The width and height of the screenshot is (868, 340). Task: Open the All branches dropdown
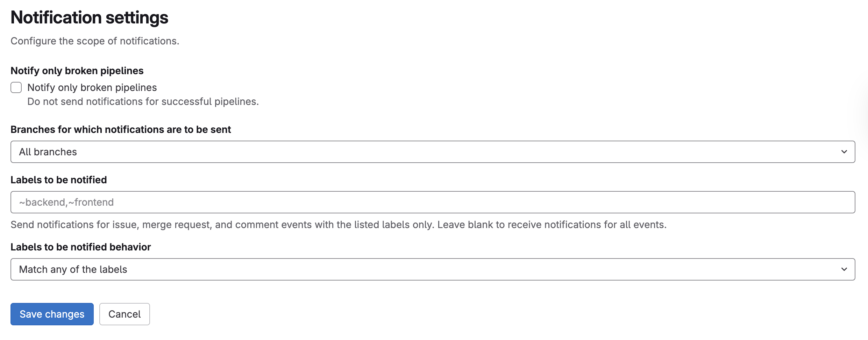[x=433, y=152]
